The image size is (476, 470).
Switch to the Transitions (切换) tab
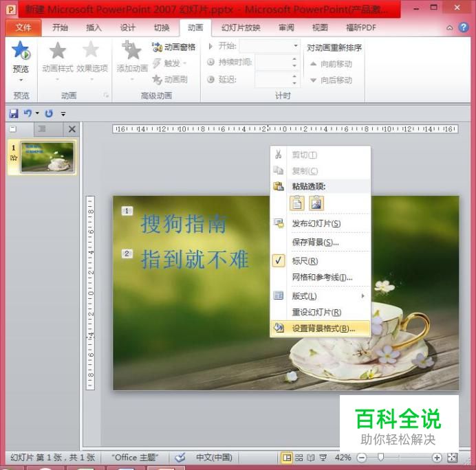(162, 28)
